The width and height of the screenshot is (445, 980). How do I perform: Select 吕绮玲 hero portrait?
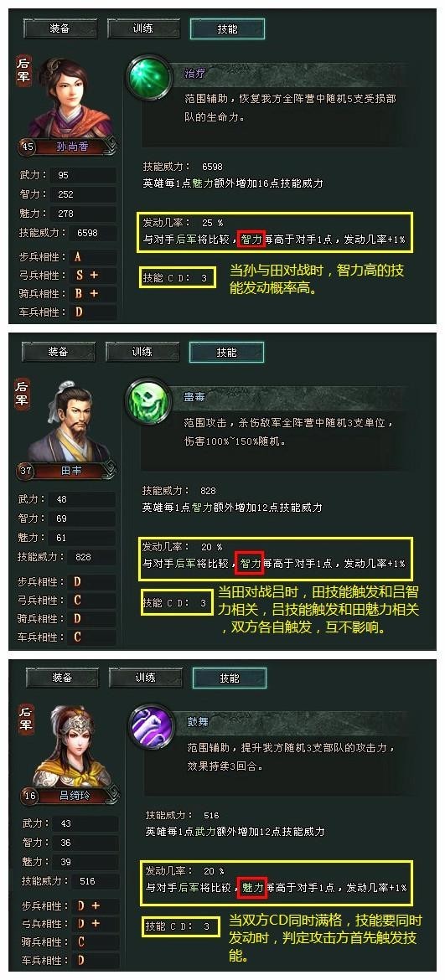tap(70, 746)
